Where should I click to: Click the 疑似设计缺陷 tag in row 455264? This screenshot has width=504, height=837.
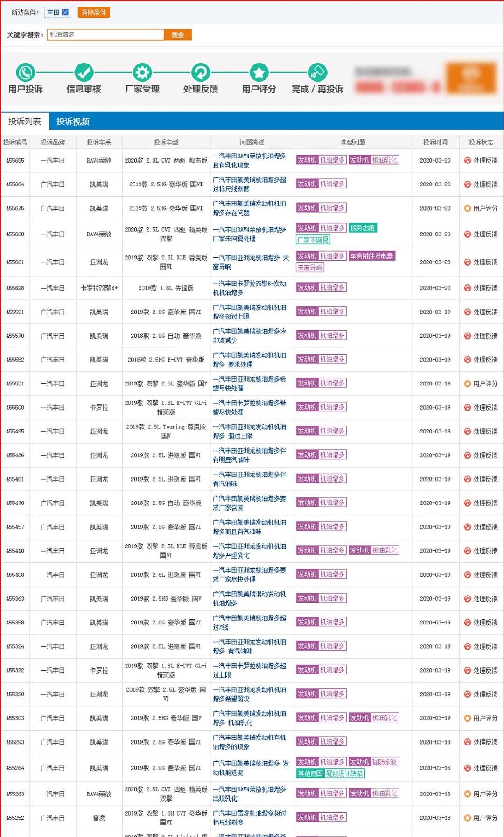(345, 773)
